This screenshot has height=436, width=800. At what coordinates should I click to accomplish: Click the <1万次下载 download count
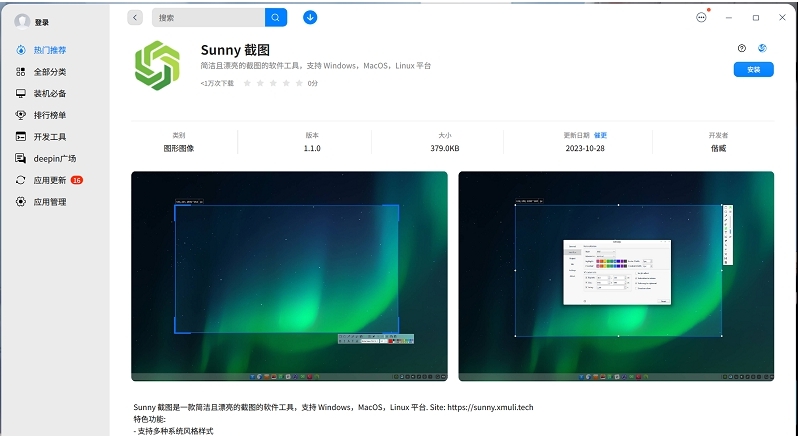tap(217, 83)
